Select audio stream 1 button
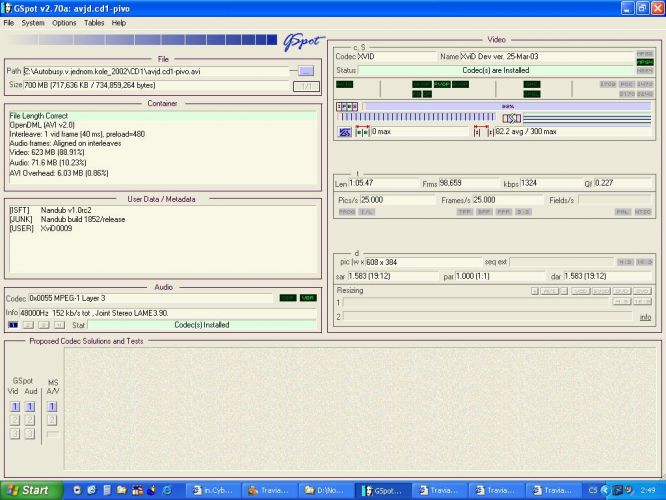The width and height of the screenshot is (666, 500). [x=13, y=325]
